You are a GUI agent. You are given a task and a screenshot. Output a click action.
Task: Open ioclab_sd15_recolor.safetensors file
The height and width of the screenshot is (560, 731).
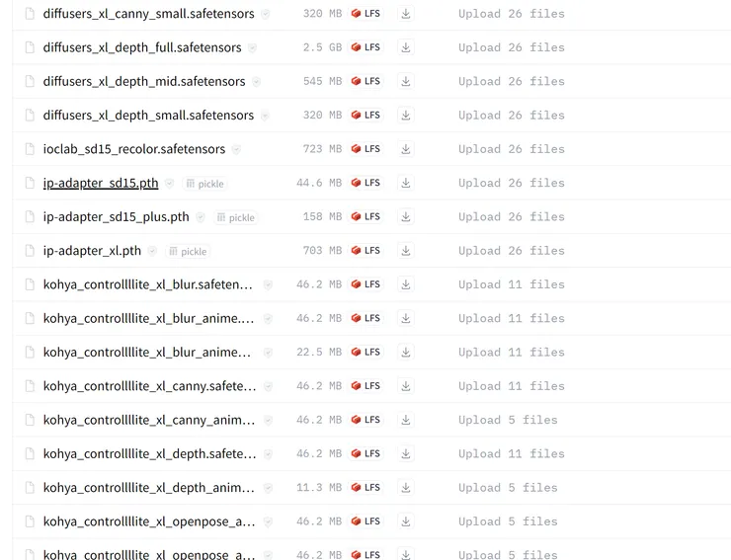tap(134, 149)
